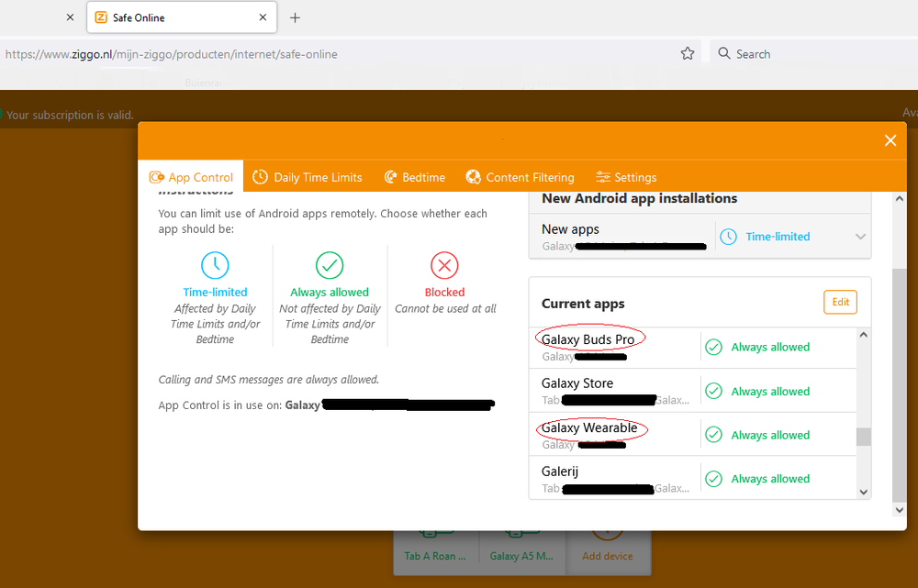The image size is (918, 588).
Task: Expand the New apps Time-limited dropdown arrow
Action: (860, 237)
